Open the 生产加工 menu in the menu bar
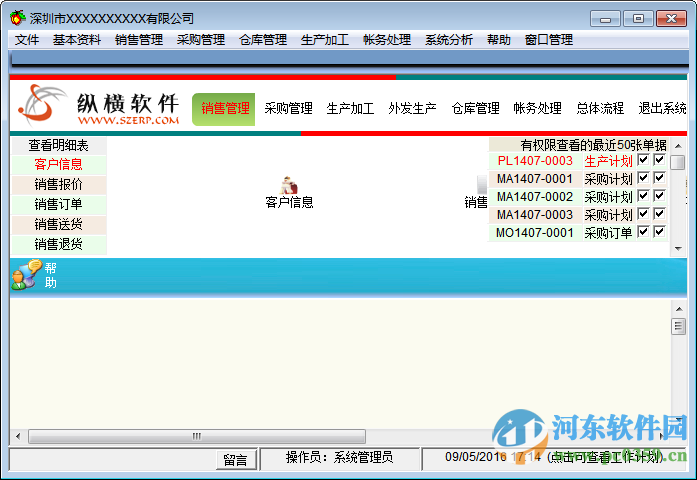Viewport: 697px width, 480px height. (x=324, y=40)
